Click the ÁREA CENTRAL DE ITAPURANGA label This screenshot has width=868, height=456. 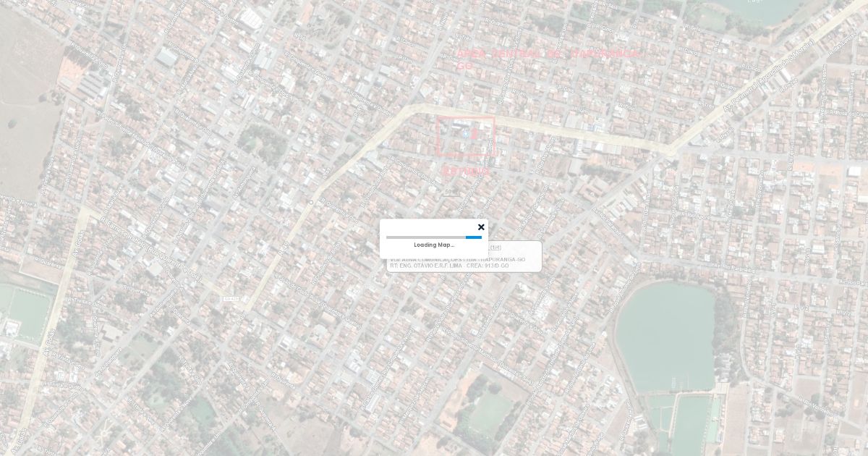(548, 55)
